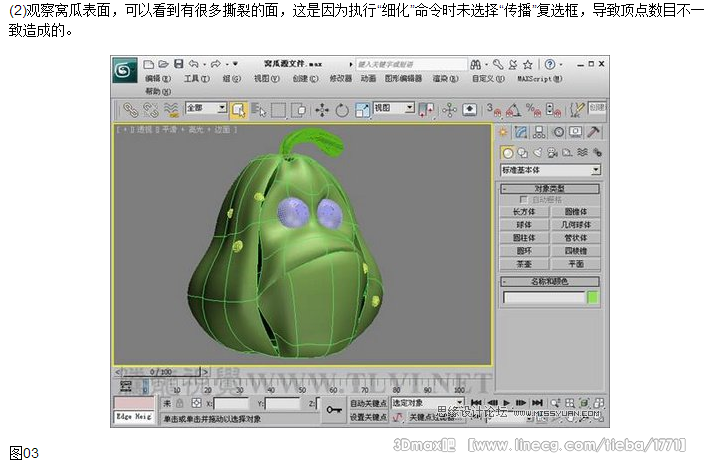Select the Select and Rotate tool

click(x=342, y=110)
